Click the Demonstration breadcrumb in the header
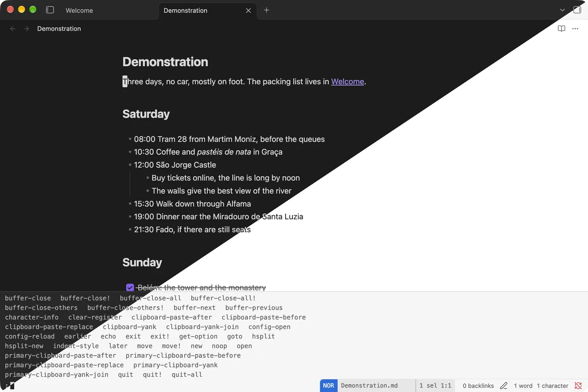This screenshot has height=392, width=588. pos(59,29)
